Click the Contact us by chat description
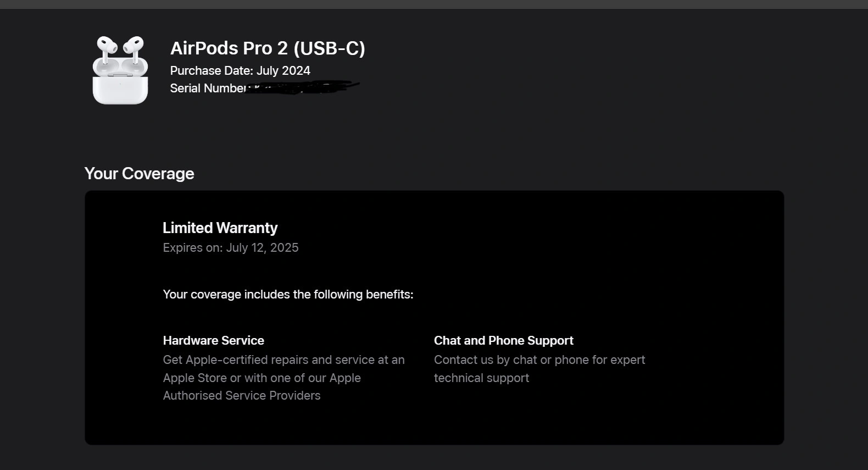Screen dimensions: 868x470 point(539,360)
